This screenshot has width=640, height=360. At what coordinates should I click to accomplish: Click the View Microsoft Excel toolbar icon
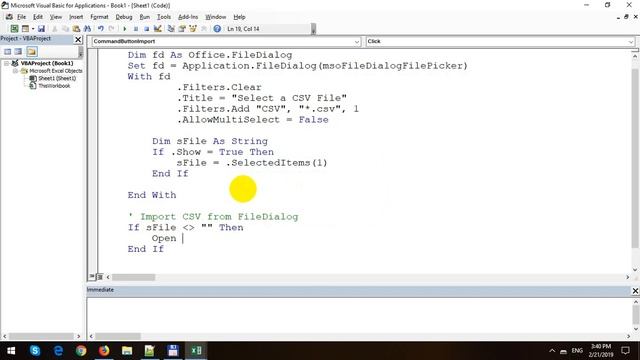coord(14,29)
